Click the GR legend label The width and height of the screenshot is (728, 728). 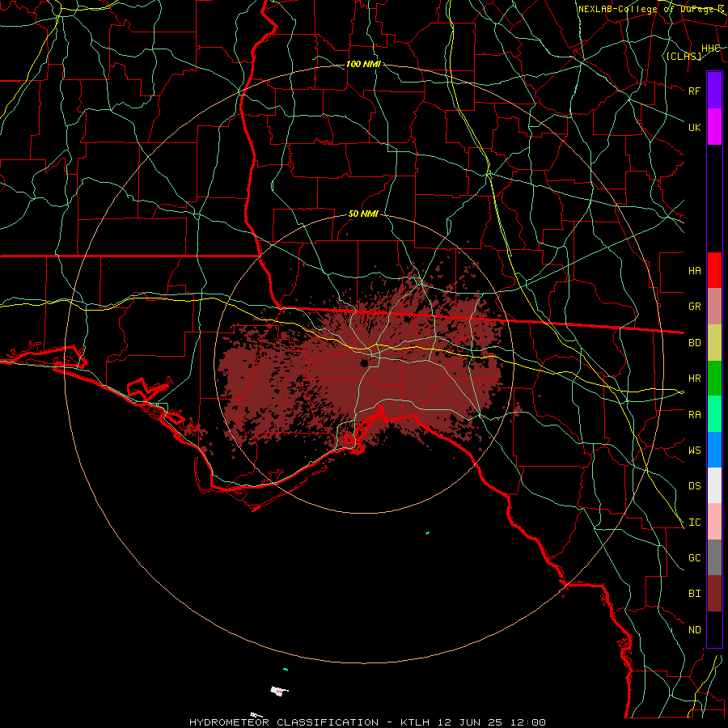(x=694, y=307)
